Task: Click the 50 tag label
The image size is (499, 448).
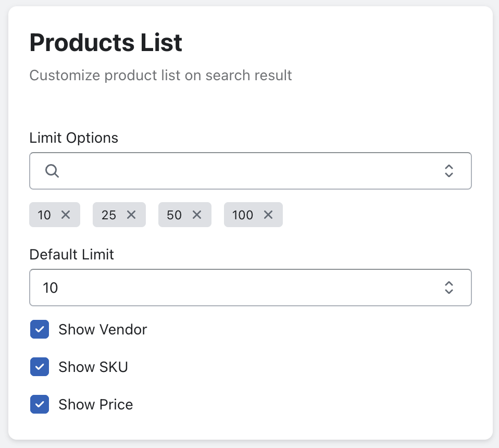Action: 174,215
